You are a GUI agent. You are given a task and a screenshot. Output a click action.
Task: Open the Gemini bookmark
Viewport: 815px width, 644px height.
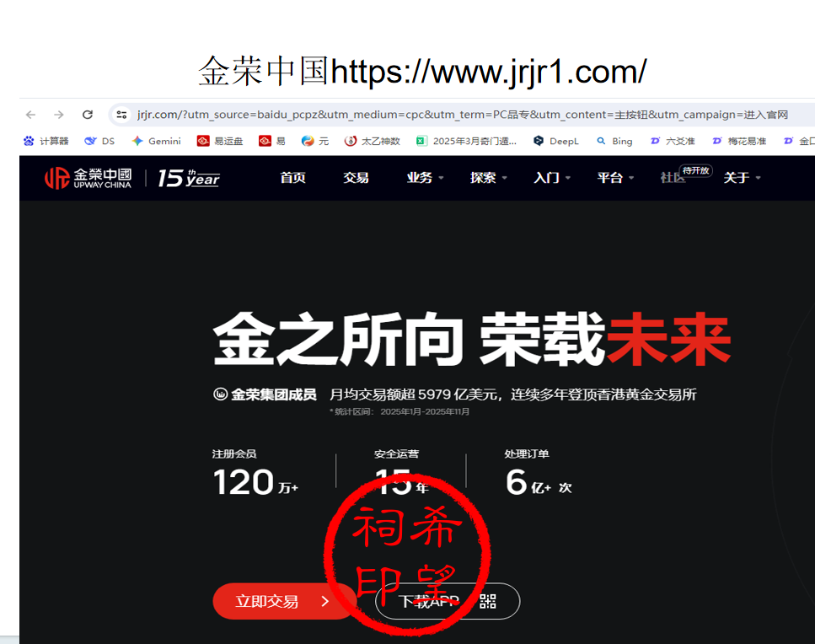(156, 141)
